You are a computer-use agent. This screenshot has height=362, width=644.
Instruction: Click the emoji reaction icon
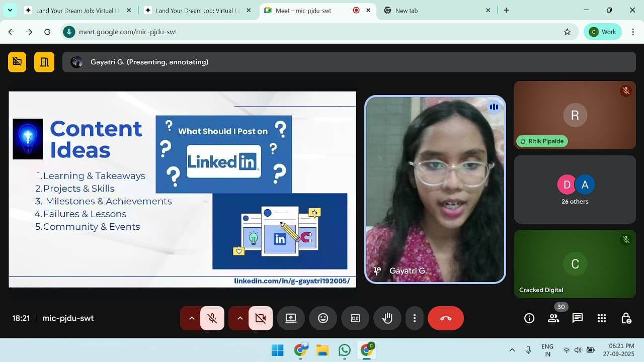point(323,318)
